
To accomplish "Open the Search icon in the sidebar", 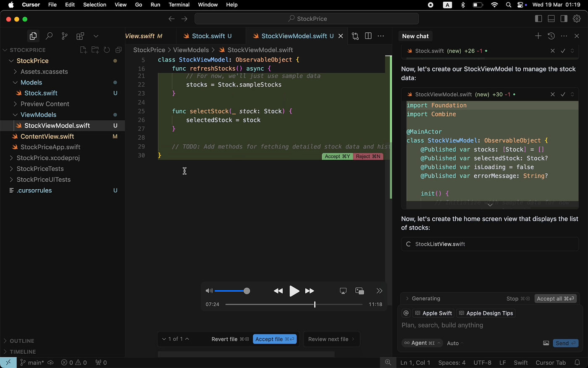I will coord(49,36).
